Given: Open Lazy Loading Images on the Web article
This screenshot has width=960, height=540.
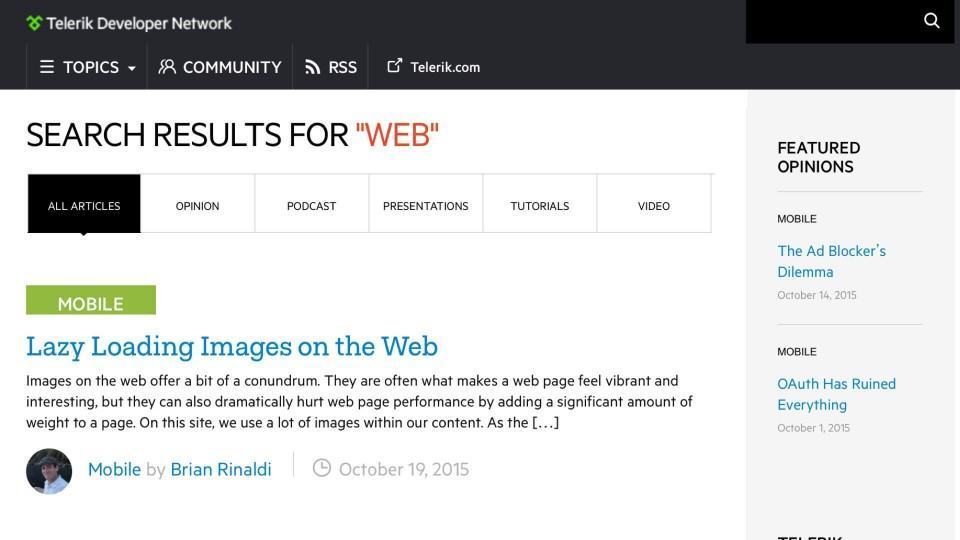Looking at the screenshot, I should tap(232, 346).
